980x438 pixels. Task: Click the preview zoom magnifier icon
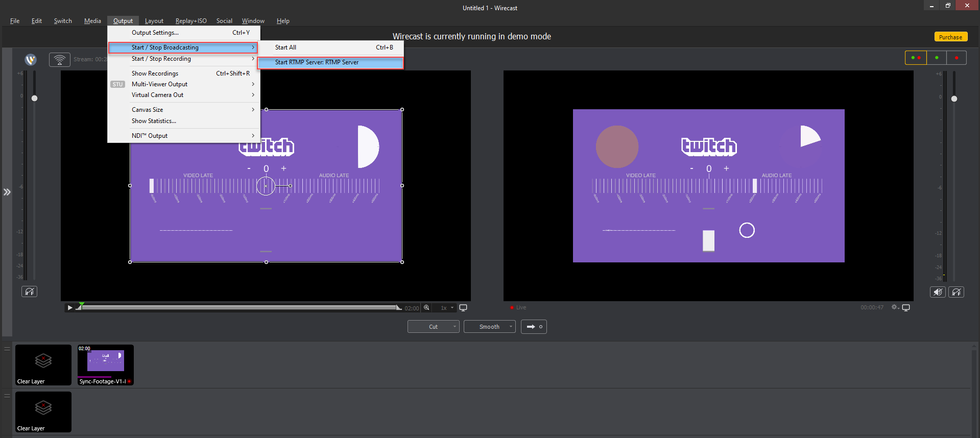point(426,308)
